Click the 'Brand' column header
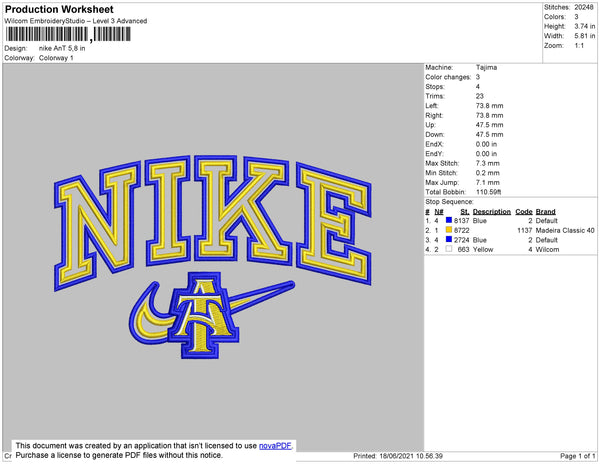 coord(545,212)
